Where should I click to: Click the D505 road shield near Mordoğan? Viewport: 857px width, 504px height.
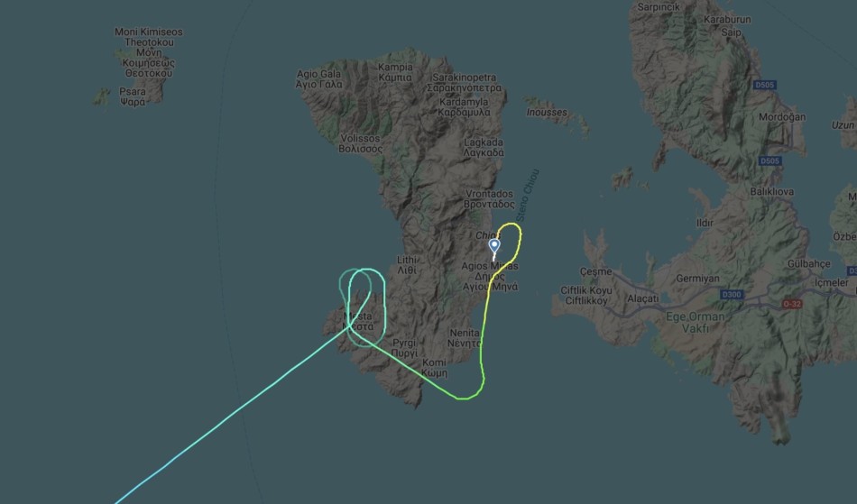point(770,161)
